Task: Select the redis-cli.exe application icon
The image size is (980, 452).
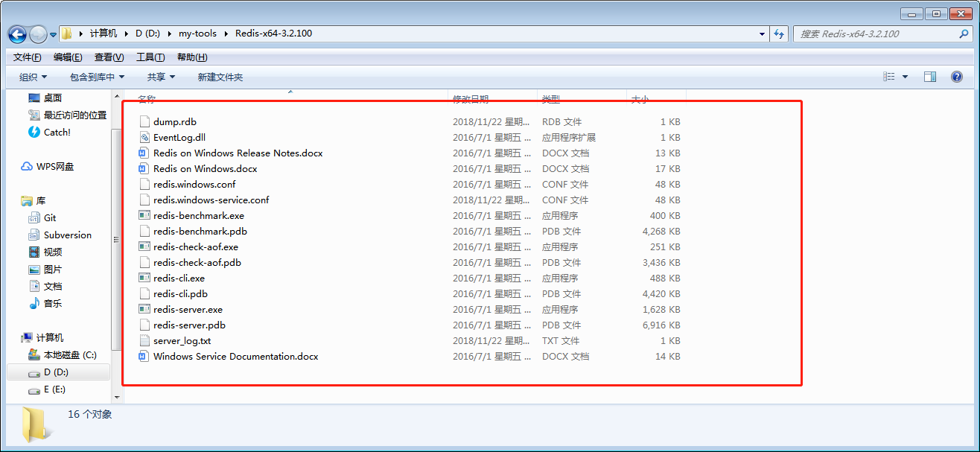Action: point(145,278)
